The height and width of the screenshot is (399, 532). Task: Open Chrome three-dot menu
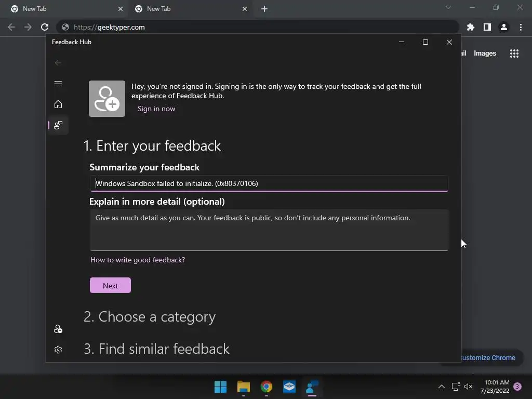[x=521, y=27]
